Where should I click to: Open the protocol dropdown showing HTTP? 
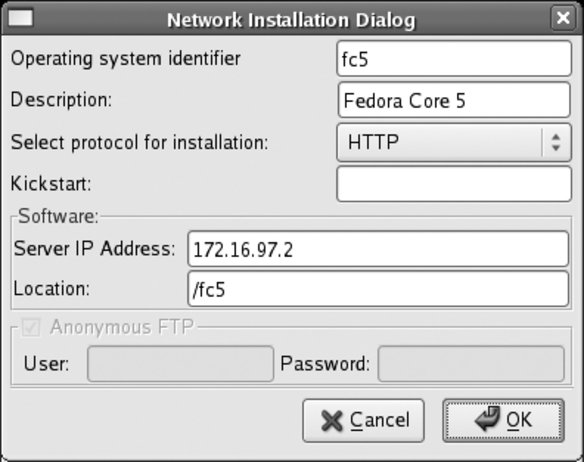point(454,143)
